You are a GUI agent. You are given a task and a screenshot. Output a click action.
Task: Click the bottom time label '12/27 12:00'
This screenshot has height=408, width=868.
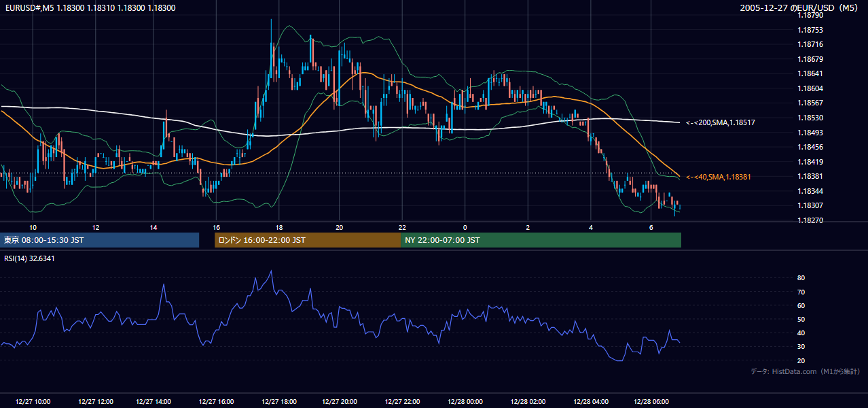[x=96, y=401]
